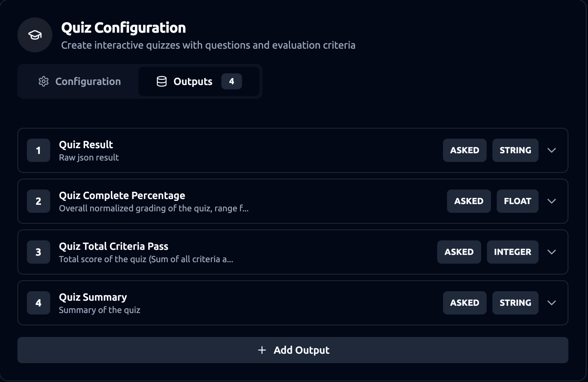Click the Add Output button
This screenshot has height=382, width=588.
click(x=293, y=350)
